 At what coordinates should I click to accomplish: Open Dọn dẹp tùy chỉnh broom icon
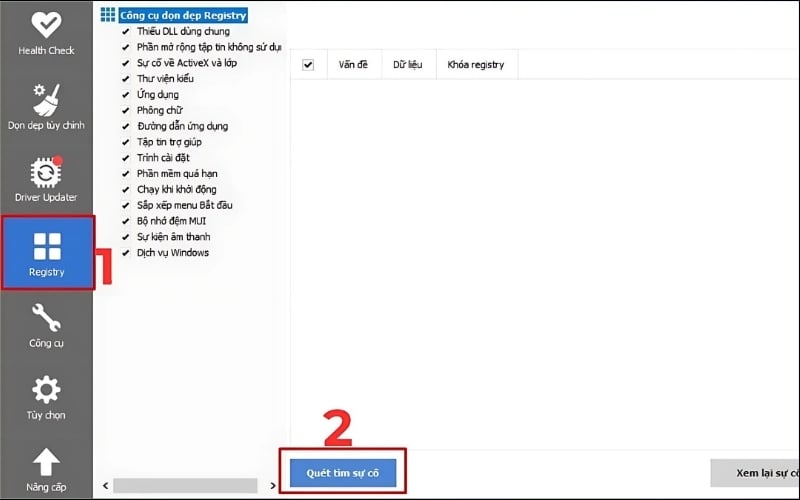point(46,99)
